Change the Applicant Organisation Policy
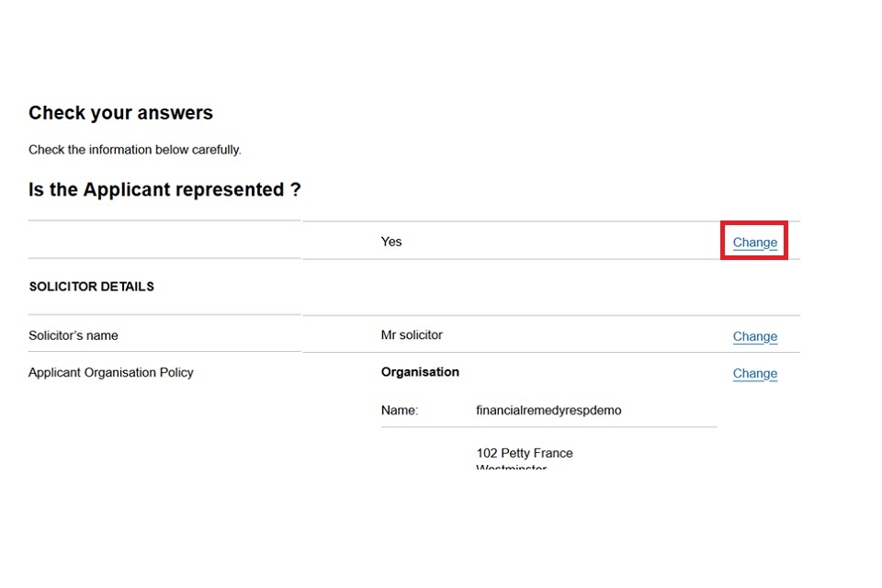This screenshot has height=588, width=882. [754, 374]
